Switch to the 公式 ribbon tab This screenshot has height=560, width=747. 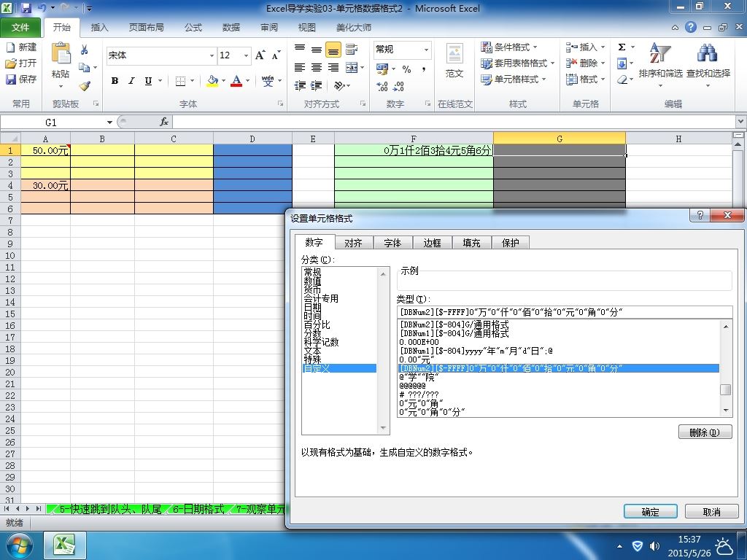click(x=193, y=28)
